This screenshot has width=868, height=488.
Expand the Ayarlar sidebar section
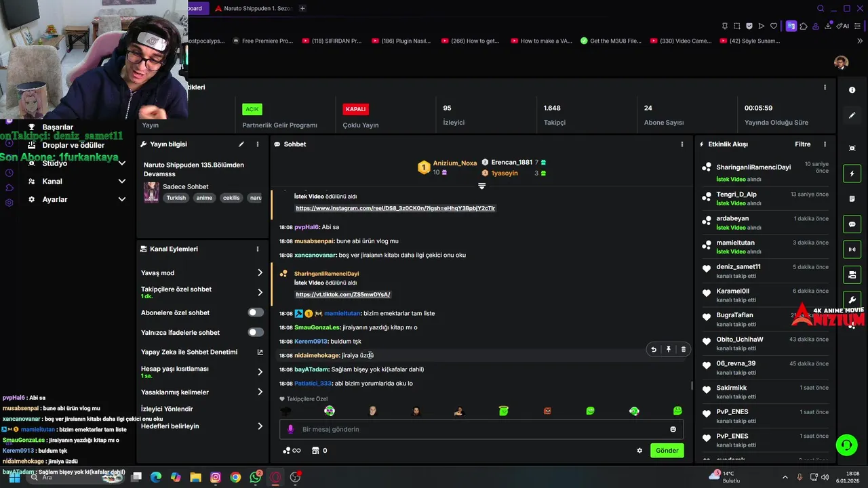click(x=122, y=199)
